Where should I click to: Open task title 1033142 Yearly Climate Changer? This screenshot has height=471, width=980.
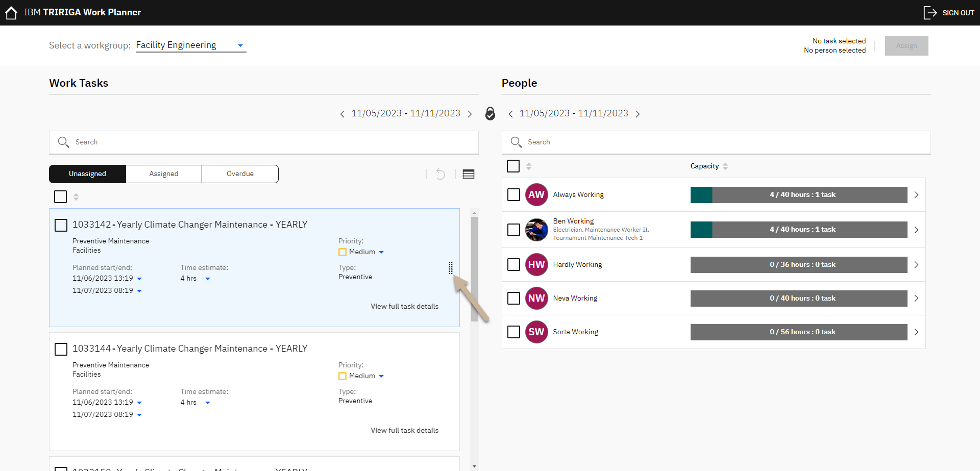tap(190, 225)
